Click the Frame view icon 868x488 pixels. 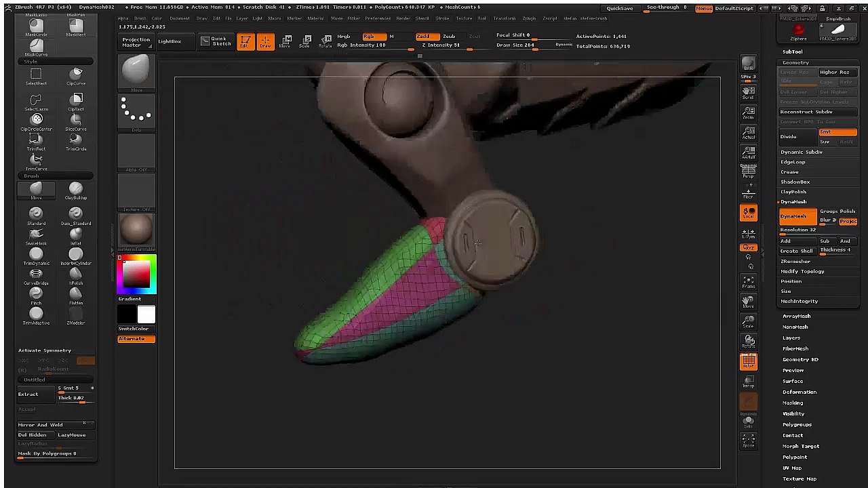click(x=748, y=281)
